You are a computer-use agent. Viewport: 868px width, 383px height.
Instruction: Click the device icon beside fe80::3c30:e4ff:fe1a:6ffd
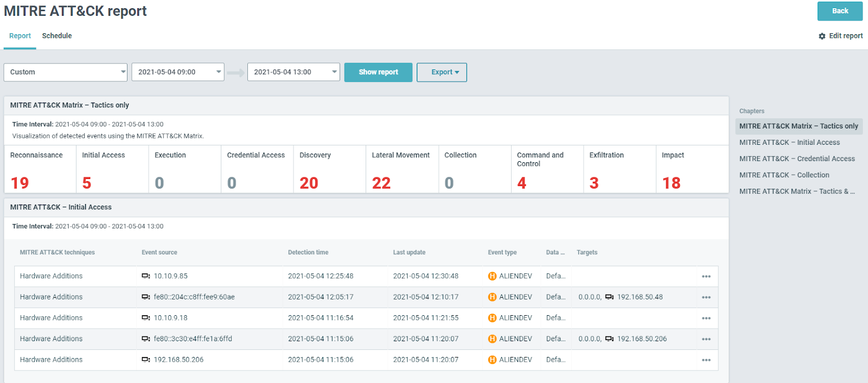point(145,339)
